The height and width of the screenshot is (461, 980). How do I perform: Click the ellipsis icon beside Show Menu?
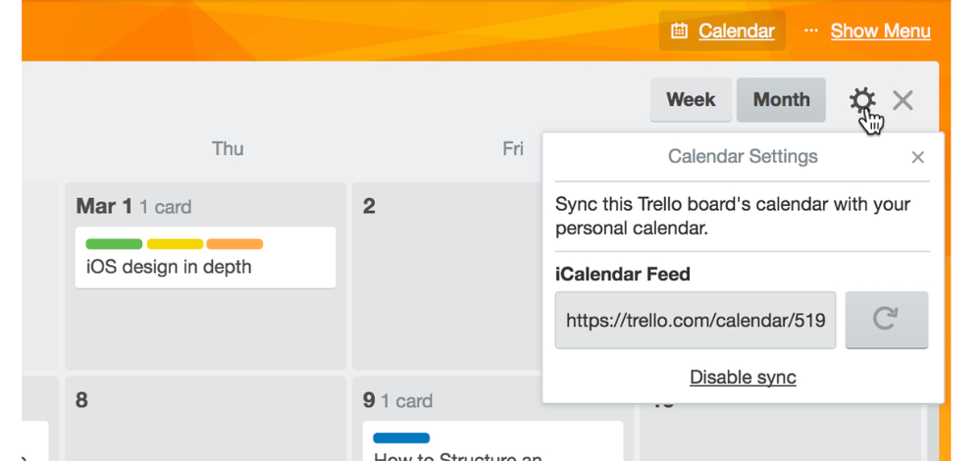810,30
